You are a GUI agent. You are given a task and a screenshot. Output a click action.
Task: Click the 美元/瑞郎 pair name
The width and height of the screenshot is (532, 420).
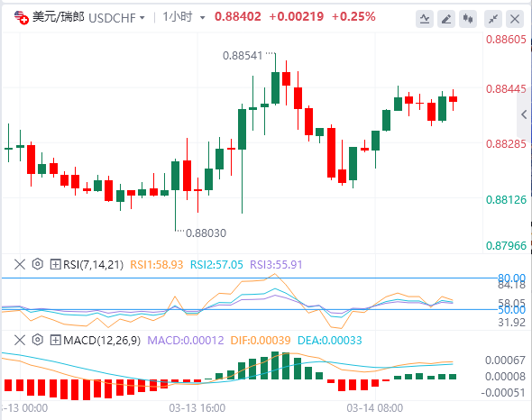coord(59,17)
